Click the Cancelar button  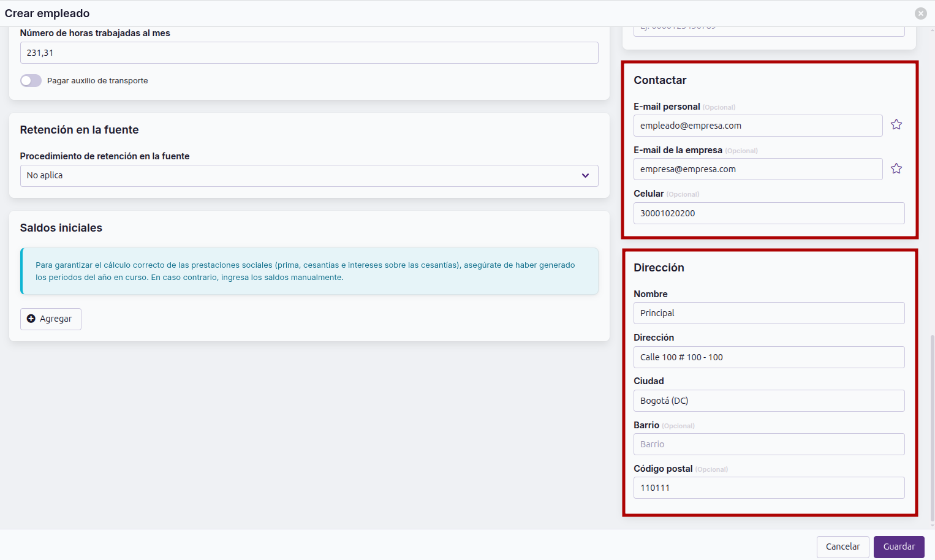tap(842, 547)
